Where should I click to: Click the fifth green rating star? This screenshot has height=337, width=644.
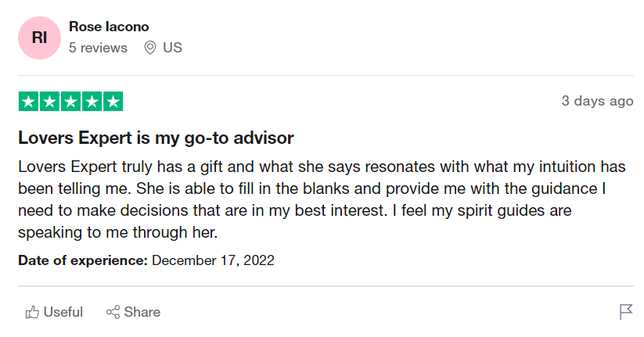[113, 102]
